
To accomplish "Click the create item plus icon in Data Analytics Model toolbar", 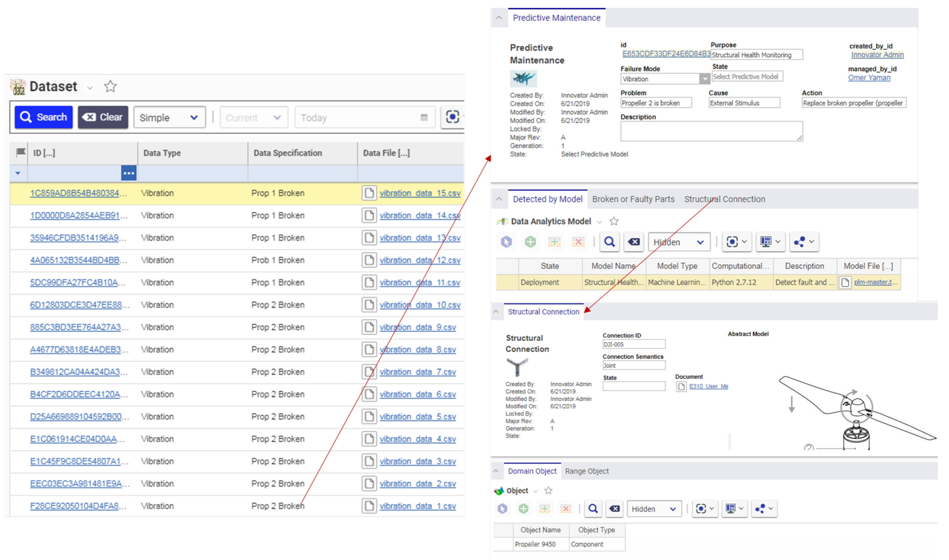I will 530,242.
